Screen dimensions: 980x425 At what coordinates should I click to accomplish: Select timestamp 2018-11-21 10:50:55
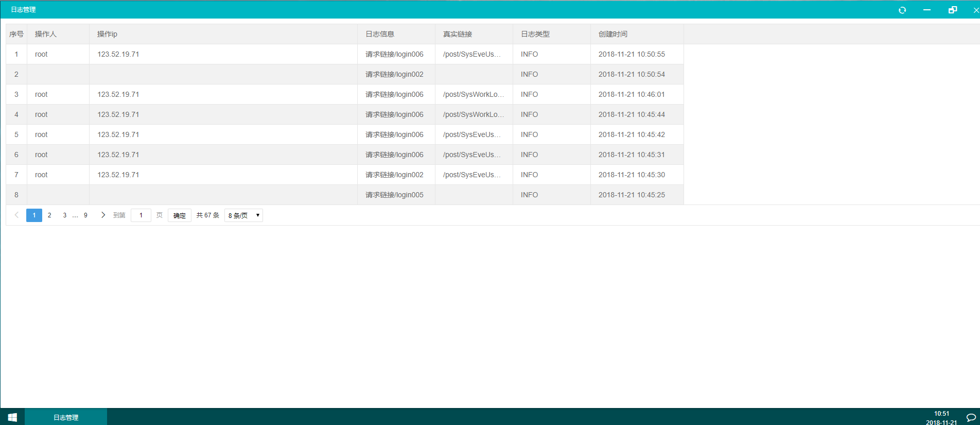click(x=632, y=54)
